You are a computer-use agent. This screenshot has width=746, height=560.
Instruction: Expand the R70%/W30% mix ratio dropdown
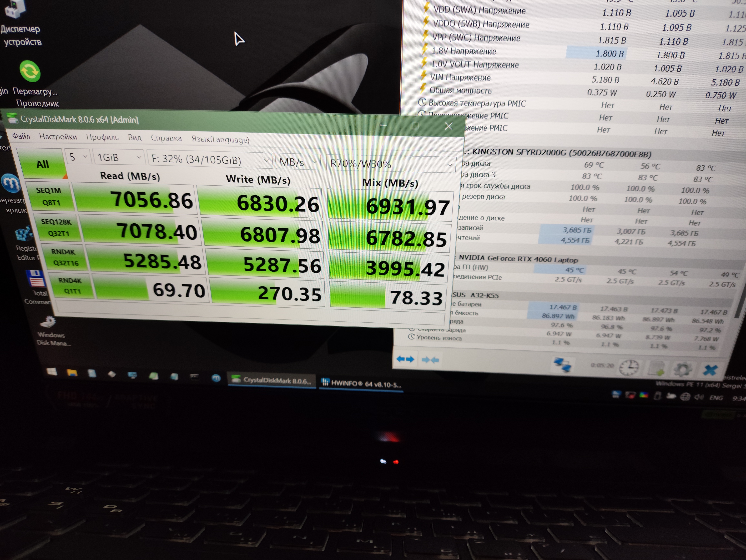391,164
